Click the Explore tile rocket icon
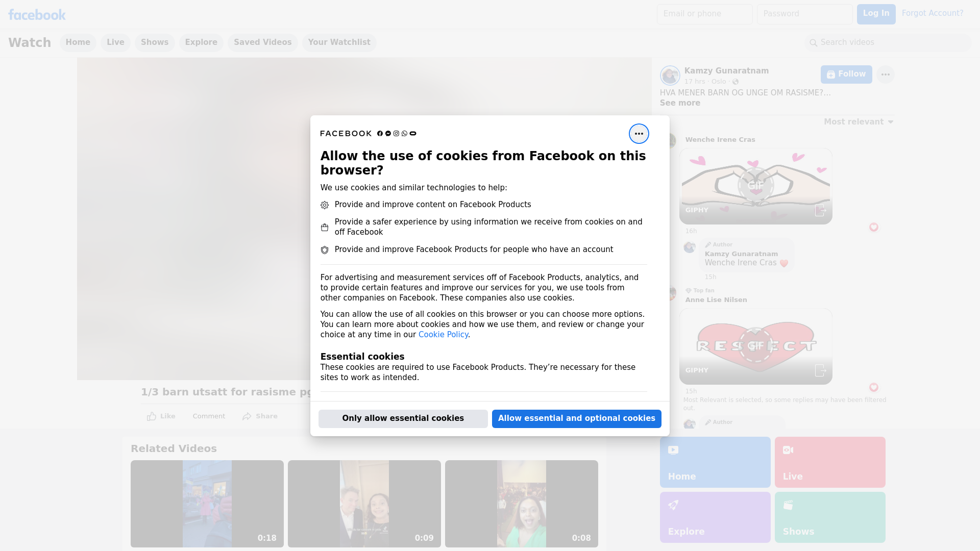 [x=673, y=505]
